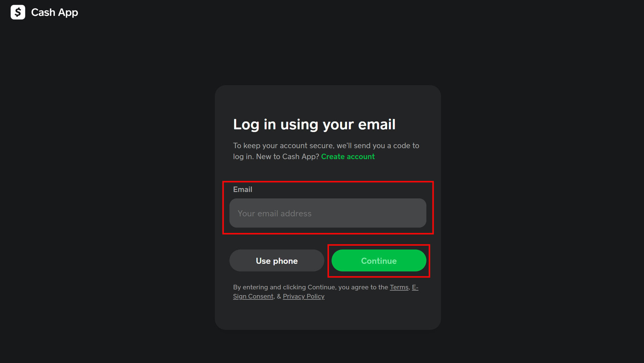Open the Privacy Policy link
Viewport: 644px width, 363px height.
point(304,297)
